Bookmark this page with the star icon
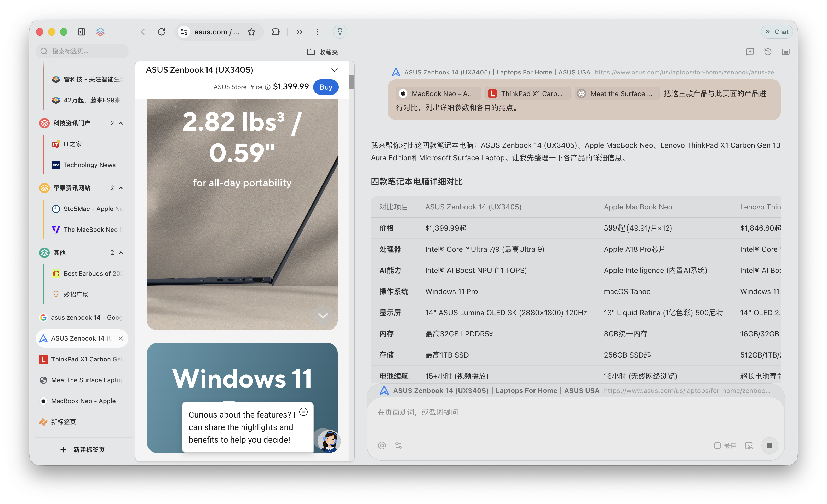The image size is (827, 504). click(251, 32)
